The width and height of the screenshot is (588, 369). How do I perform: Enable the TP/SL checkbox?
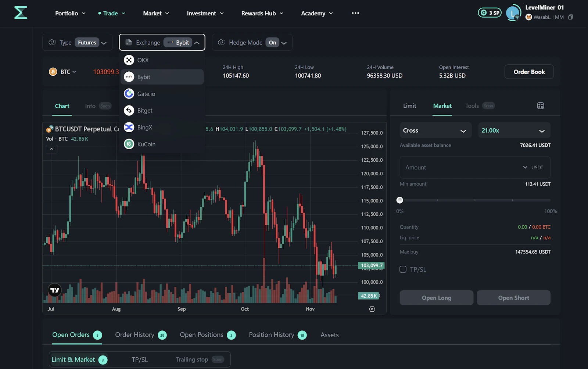(x=403, y=269)
